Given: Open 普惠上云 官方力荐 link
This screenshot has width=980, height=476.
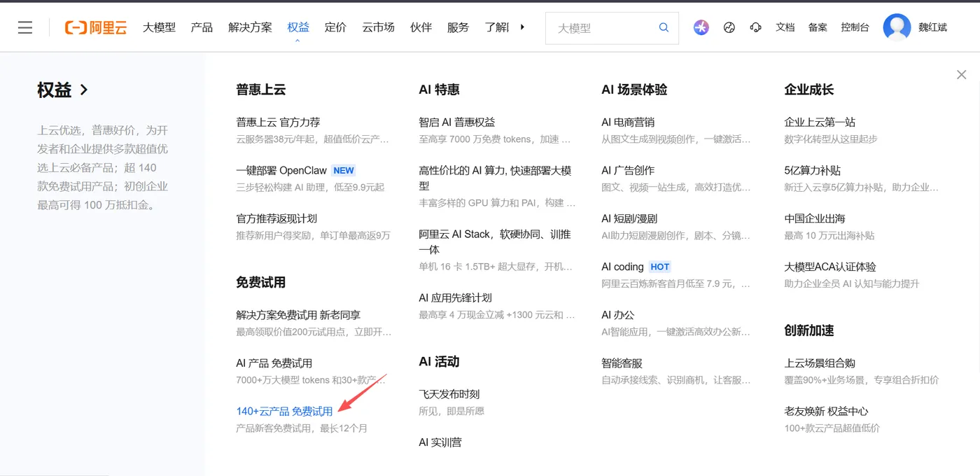Looking at the screenshot, I should point(278,122).
